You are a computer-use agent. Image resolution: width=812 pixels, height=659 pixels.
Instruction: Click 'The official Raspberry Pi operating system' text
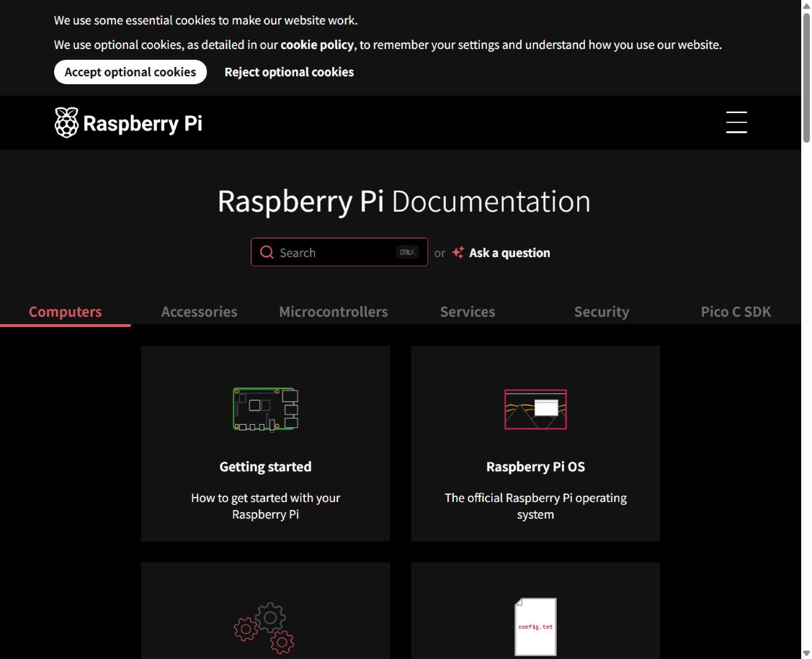(535, 506)
